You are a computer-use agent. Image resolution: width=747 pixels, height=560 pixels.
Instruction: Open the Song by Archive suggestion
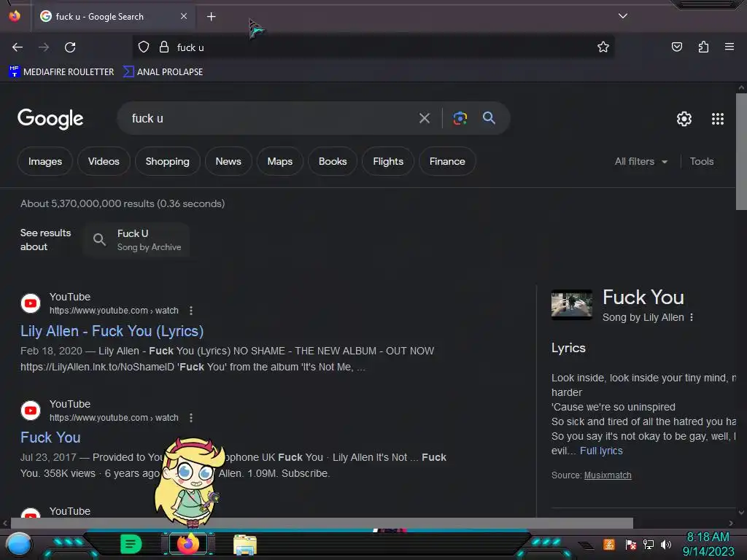(x=136, y=240)
